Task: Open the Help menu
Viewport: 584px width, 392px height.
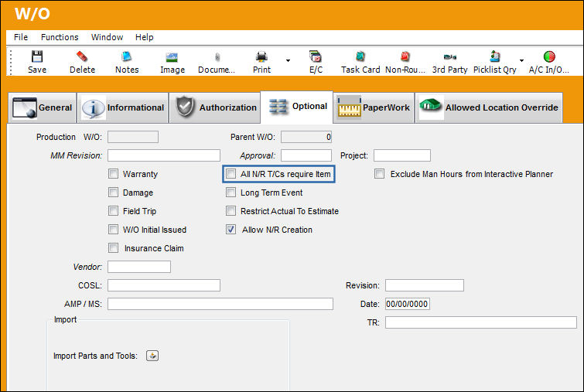Action: [144, 37]
